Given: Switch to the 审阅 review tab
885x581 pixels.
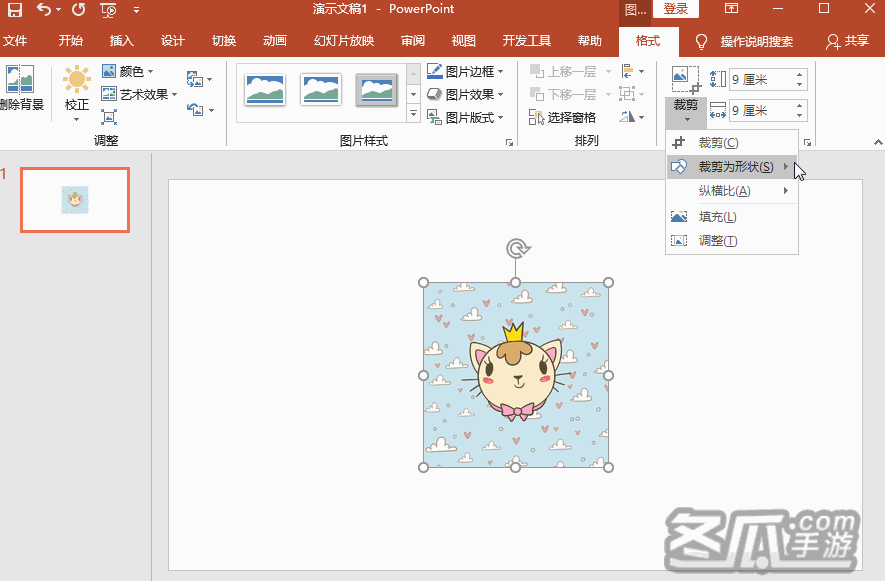Looking at the screenshot, I should [x=413, y=41].
